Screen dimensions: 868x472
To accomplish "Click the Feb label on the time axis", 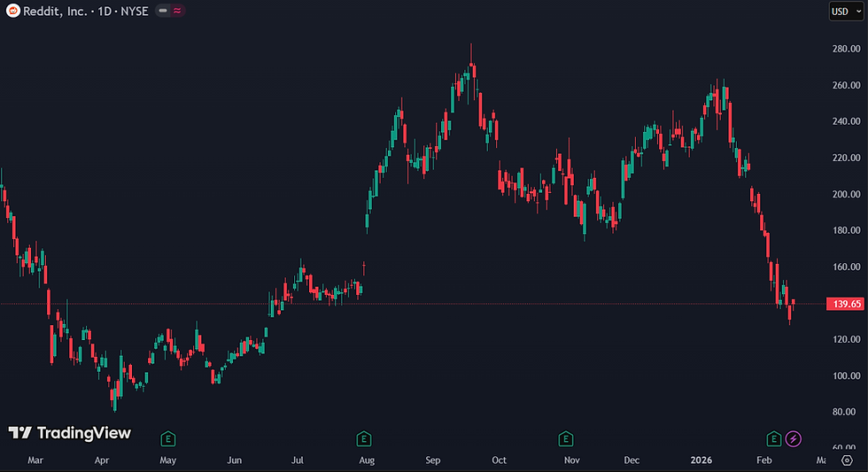I will 763,460.
